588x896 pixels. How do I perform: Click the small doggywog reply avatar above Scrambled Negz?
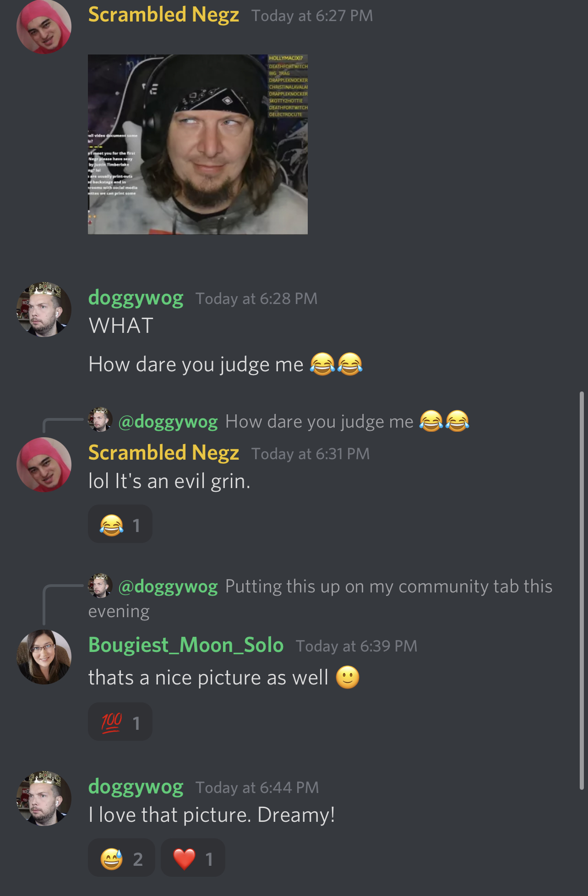(100, 419)
